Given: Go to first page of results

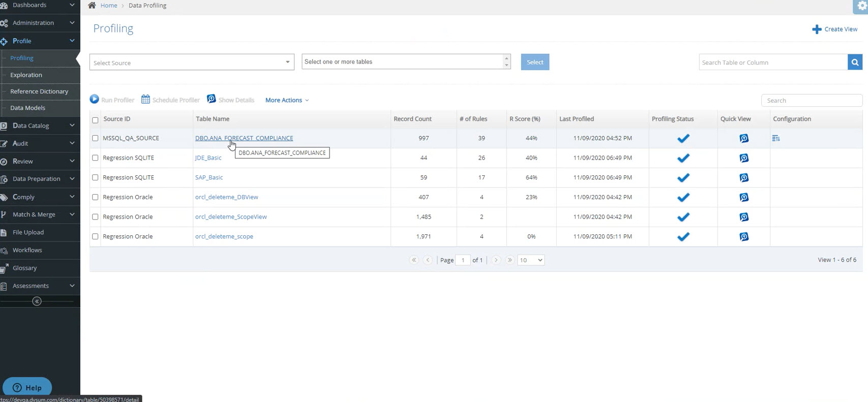Looking at the screenshot, I should [414, 260].
